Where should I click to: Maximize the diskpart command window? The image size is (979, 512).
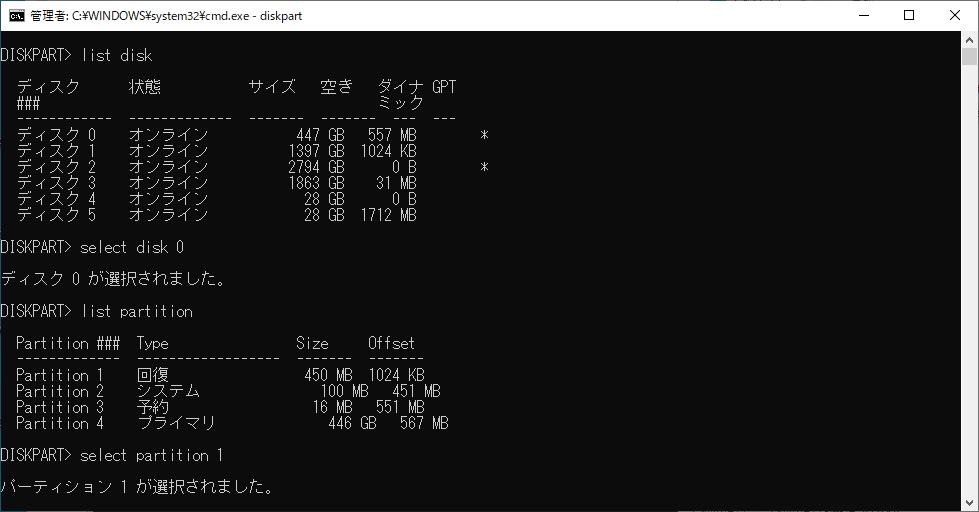[909, 15]
